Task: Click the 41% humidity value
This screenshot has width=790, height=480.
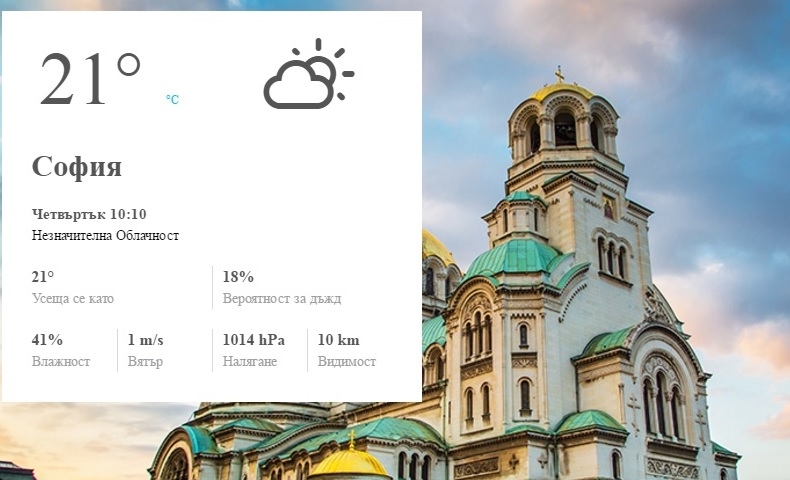Action: (47, 340)
